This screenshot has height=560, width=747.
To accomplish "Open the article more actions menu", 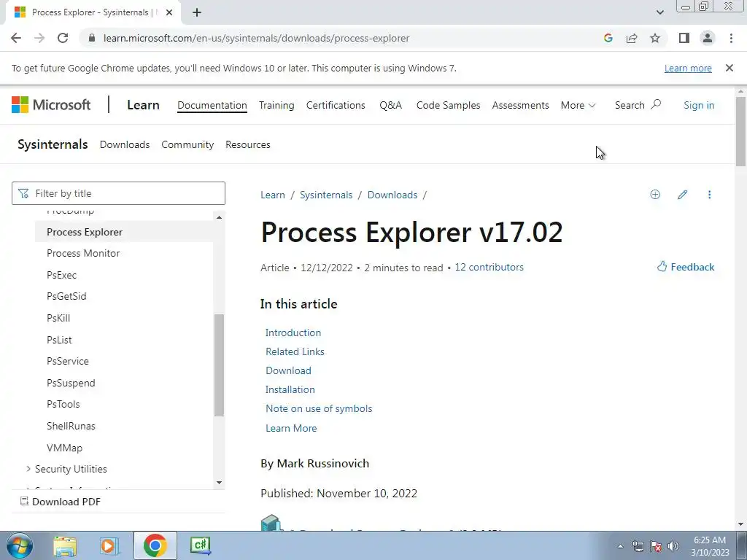I will pos(709,194).
